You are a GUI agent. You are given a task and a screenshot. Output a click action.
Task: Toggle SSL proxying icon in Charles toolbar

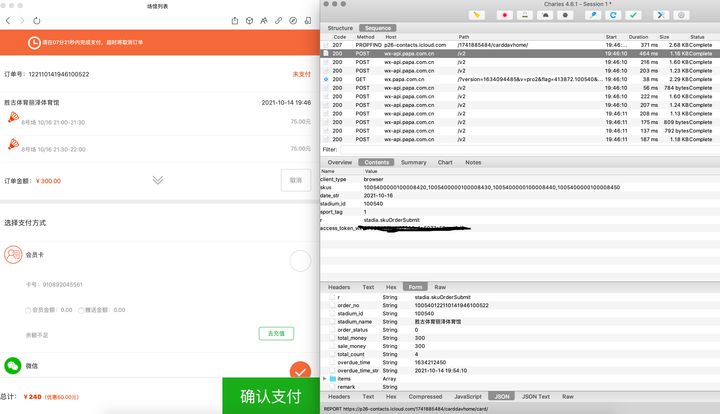click(525, 15)
